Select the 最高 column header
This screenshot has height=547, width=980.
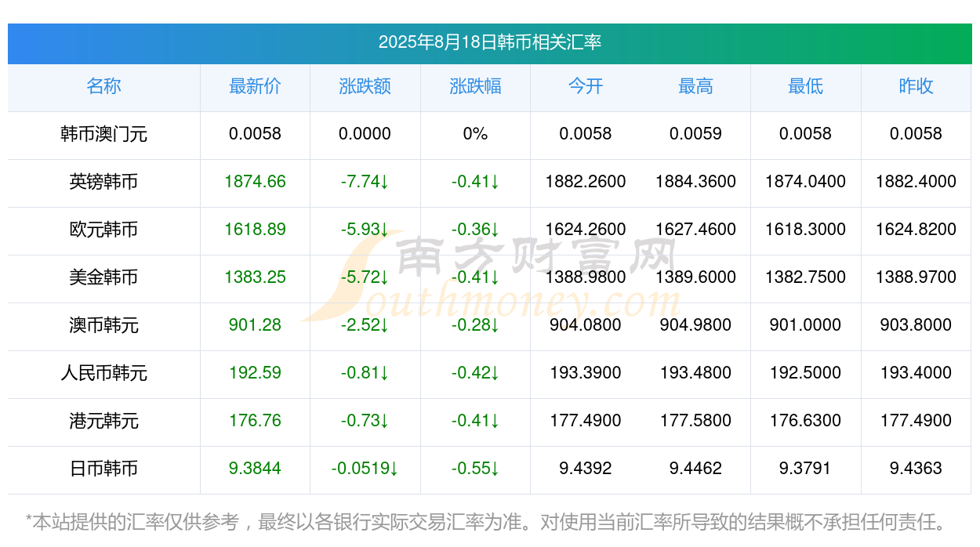(695, 86)
